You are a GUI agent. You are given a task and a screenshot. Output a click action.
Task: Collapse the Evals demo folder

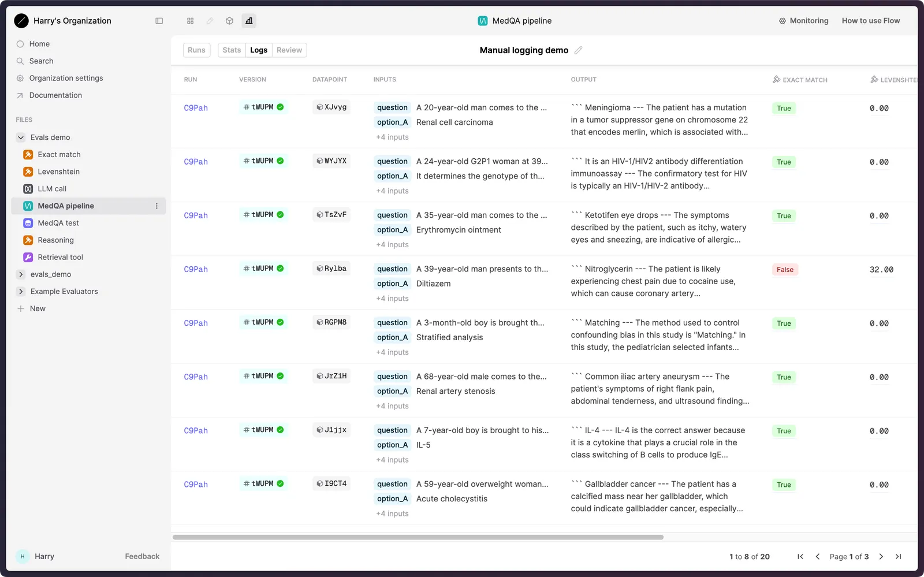21,137
